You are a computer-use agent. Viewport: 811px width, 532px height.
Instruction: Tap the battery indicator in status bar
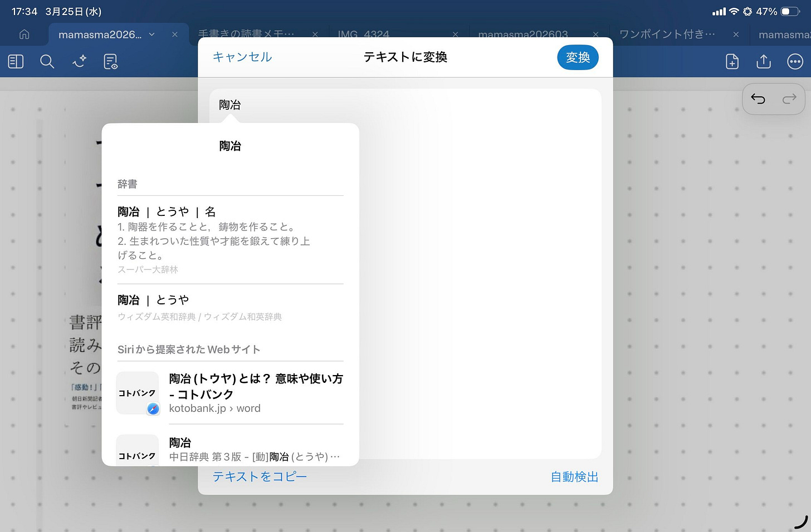pos(789,11)
